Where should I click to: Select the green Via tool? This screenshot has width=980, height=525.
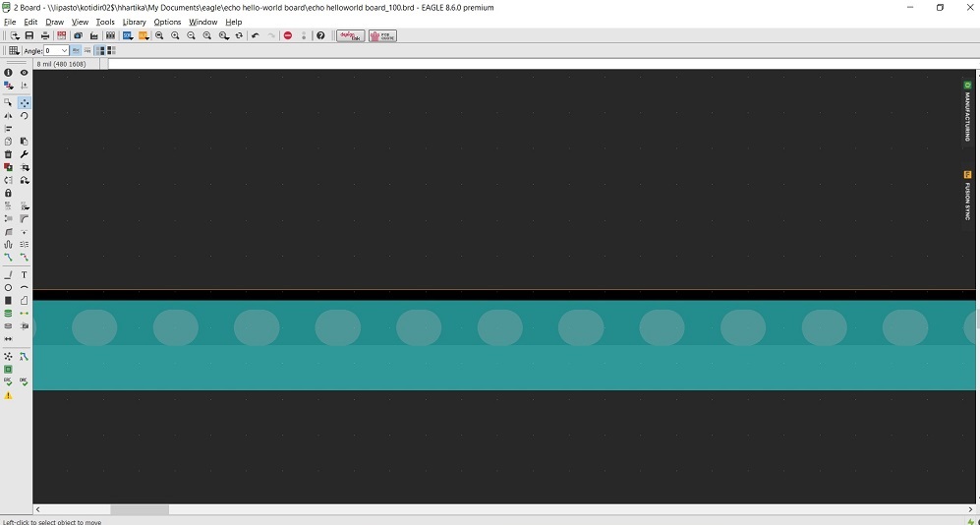pyautogui.click(x=8, y=313)
